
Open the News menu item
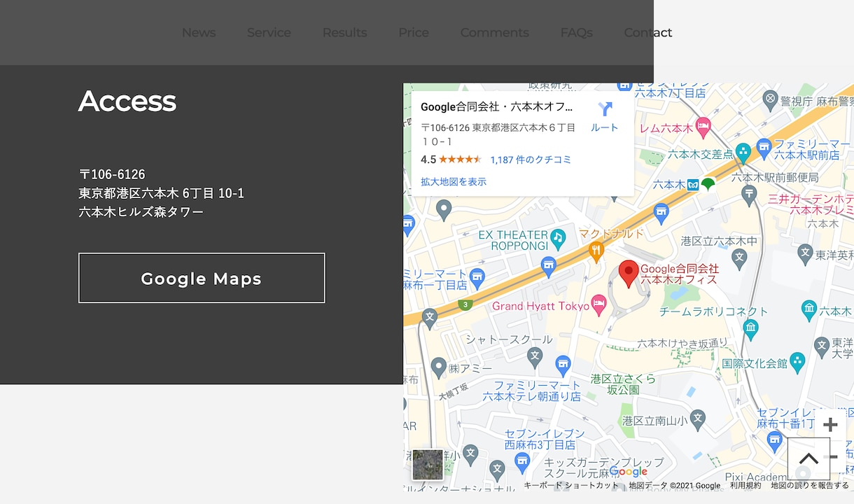(x=199, y=33)
